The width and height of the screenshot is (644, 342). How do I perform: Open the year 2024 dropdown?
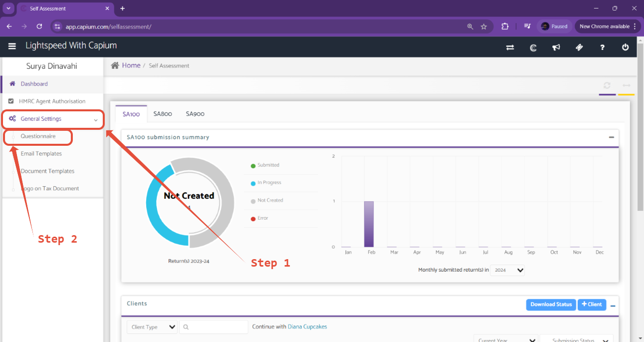point(507,270)
